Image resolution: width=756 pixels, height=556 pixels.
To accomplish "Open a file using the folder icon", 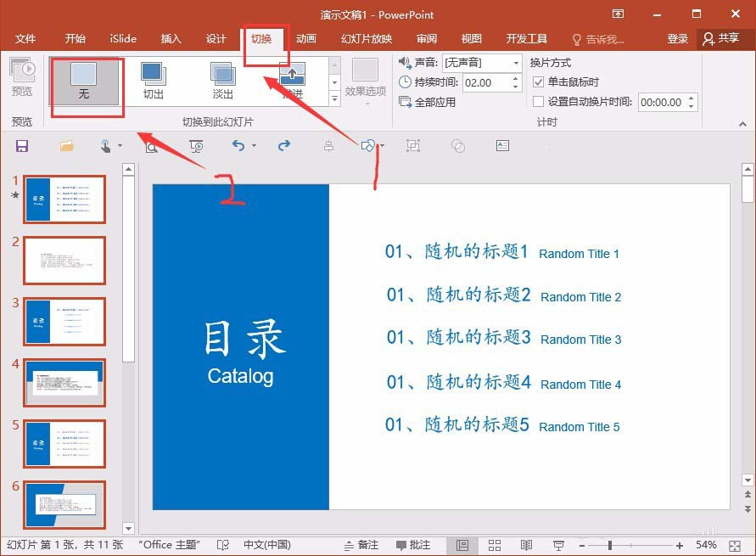I will pyautogui.click(x=66, y=146).
